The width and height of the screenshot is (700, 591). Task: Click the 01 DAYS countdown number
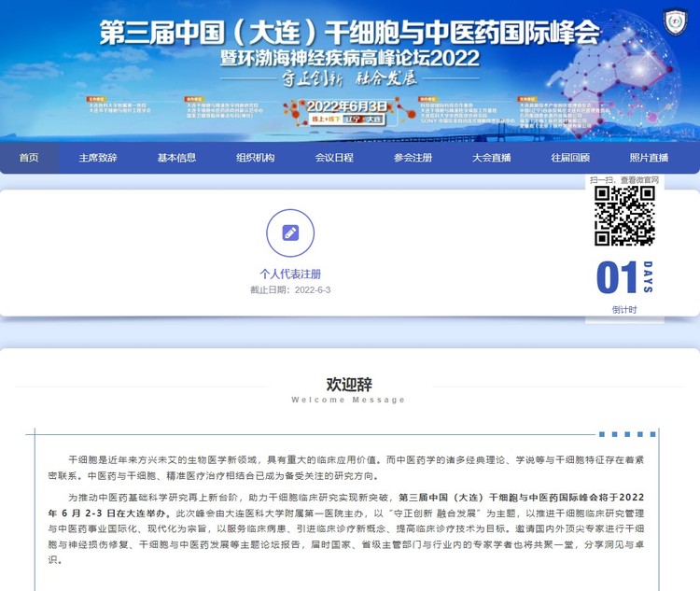pos(616,278)
